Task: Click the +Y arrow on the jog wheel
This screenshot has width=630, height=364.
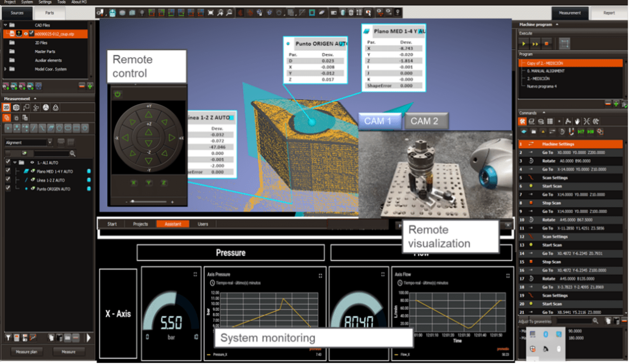Action: click(148, 114)
